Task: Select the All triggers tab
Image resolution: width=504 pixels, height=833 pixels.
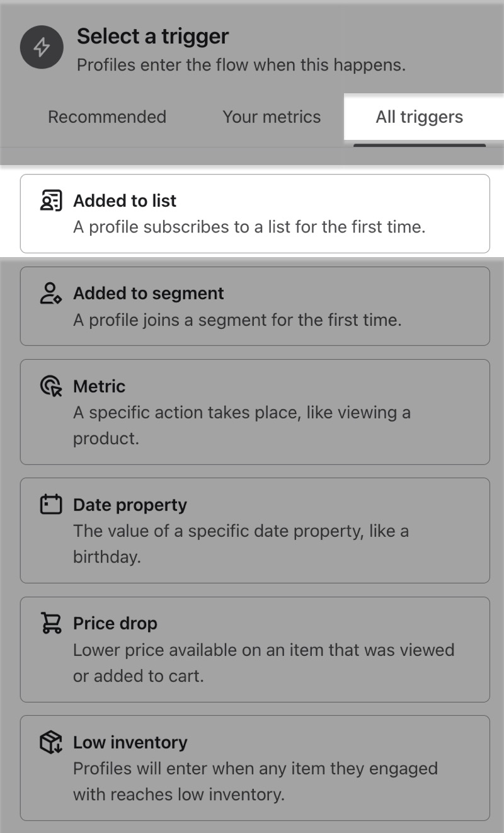Action: click(x=420, y=117)
